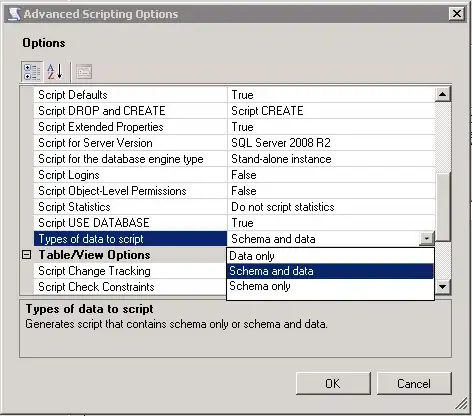
Task: Open the Types of data dropdown arrow
Action: point(427,239)
